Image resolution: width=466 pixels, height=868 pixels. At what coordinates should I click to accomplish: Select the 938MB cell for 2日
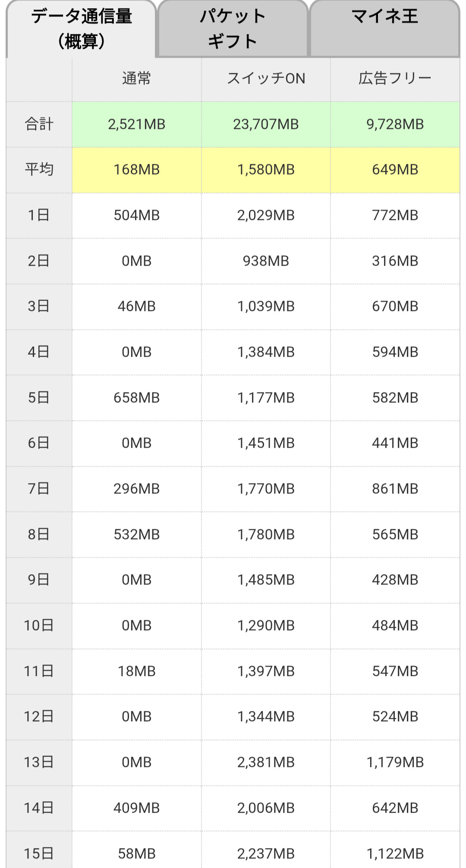coord(266,261)
